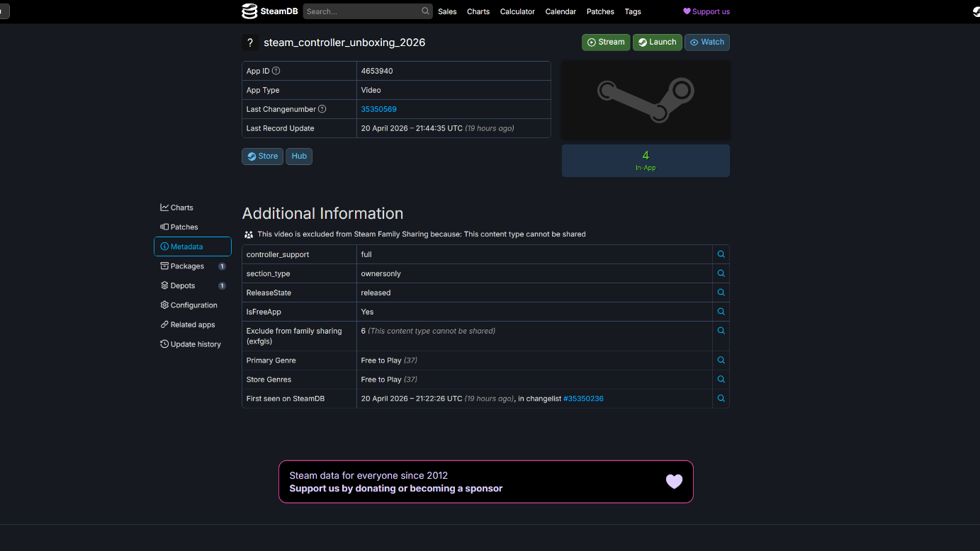Click the magnifier icon in Primary Genre row
980x551 pixels.
(x=721, y=360)
